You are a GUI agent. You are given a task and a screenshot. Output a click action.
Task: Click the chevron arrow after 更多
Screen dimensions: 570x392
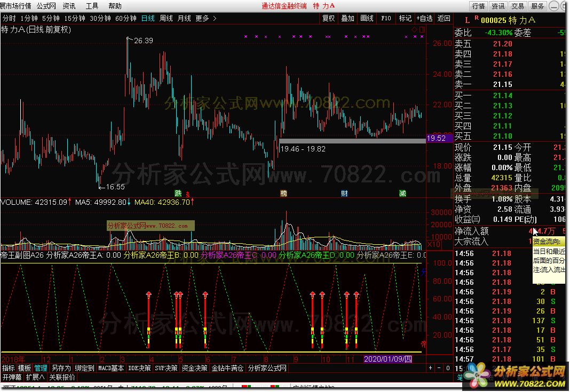pos(215,18)
